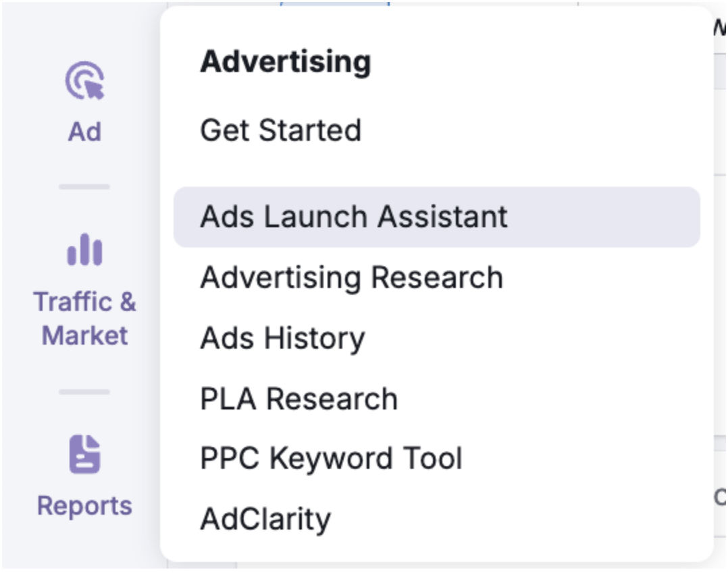This screenshot has height=575, width=728.
Task: Click the blue highlighted cell above the menu
Action: (x=334, y=3)
